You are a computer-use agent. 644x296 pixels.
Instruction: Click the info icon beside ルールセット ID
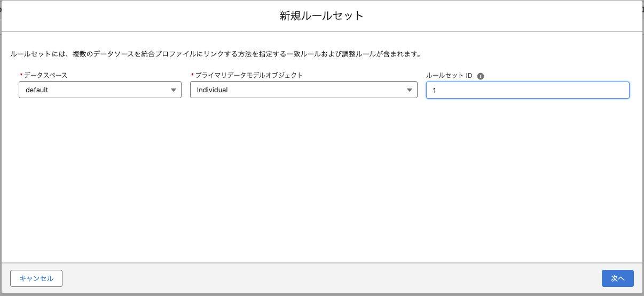tap(481, 76)
